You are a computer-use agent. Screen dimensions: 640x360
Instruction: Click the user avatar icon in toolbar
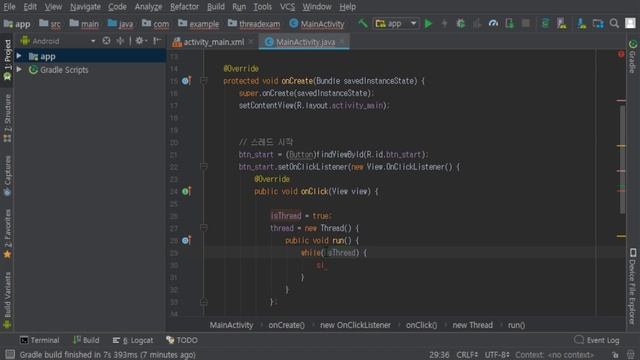(630, 23)
